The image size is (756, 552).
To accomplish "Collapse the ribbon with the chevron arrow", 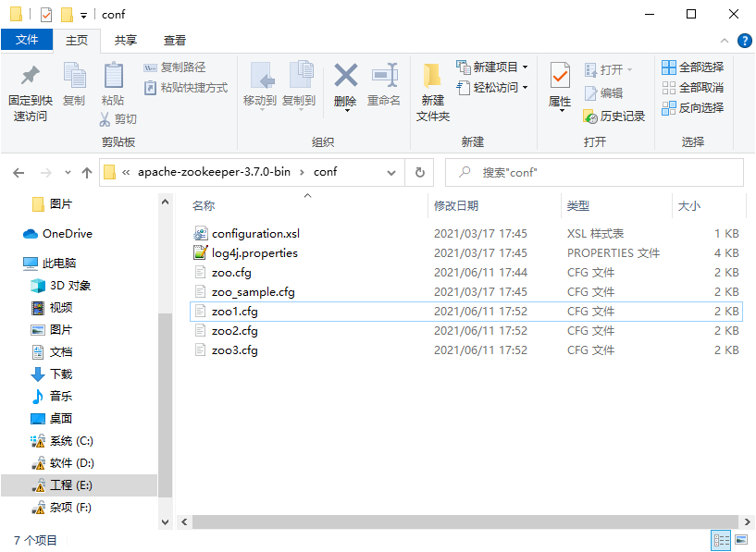I will click(725, 41).
